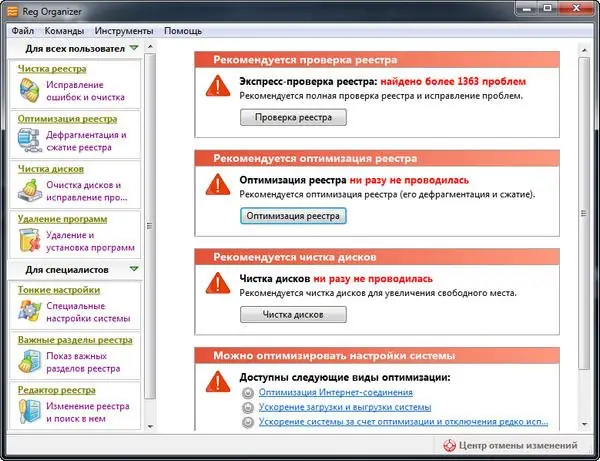Open the Редактор реестра sidebar heading

click(x=57, y=390)
